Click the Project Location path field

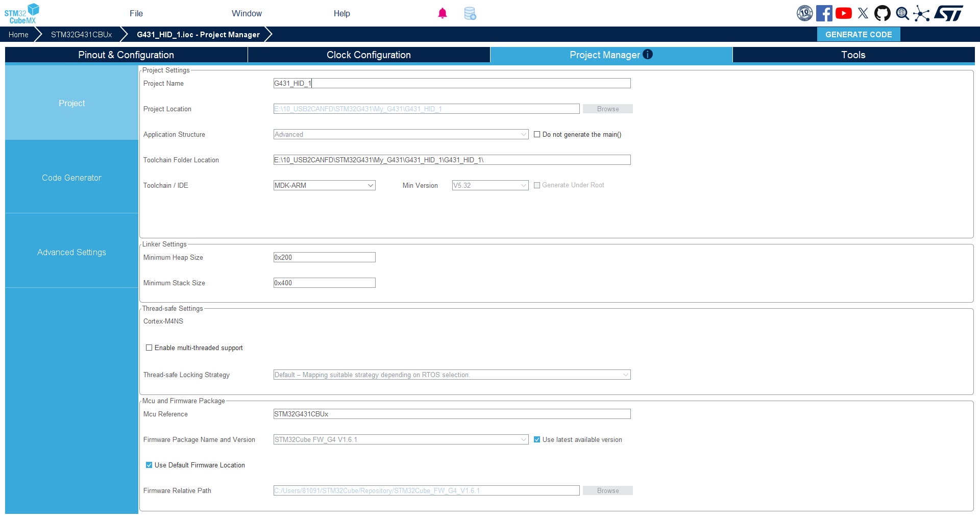pos(426,109)
